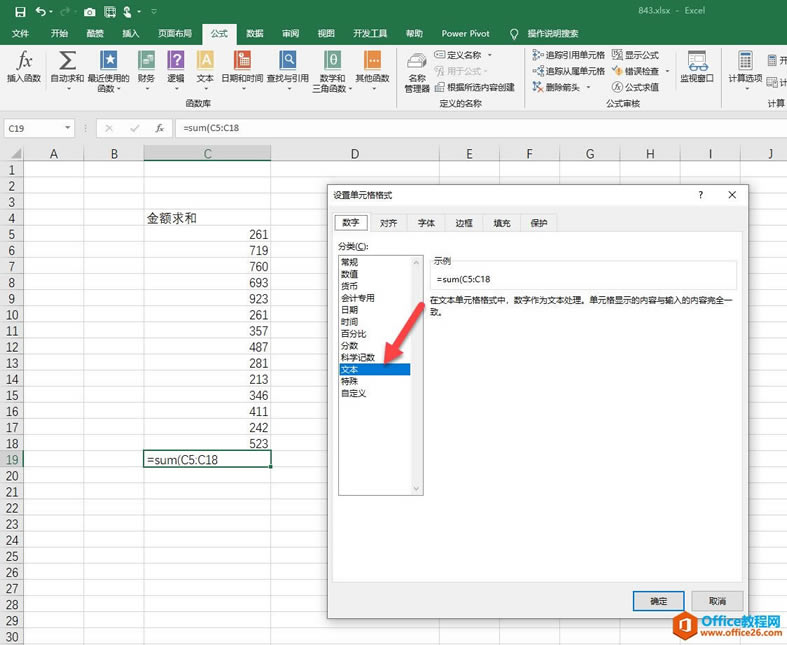Screen dimensions: 787x645
Task: Click Define Name (定义名称)
Action: click(458, 55)
